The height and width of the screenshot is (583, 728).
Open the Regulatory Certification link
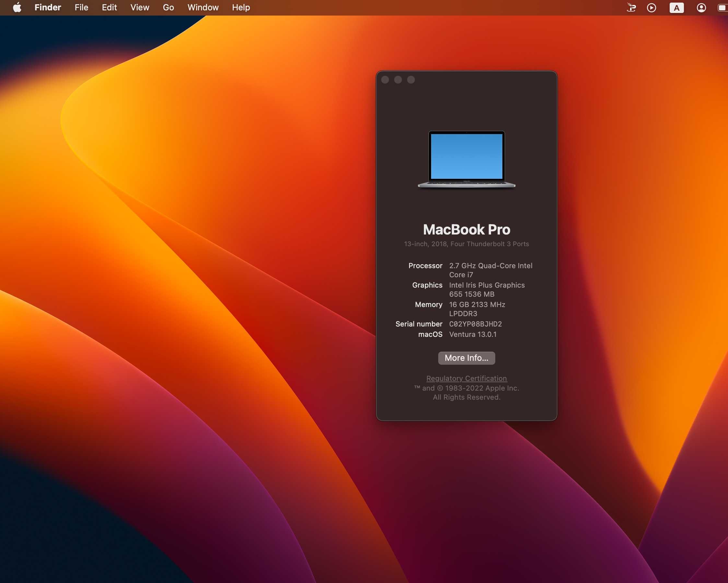pyautogui.click(x=466, y=378)
